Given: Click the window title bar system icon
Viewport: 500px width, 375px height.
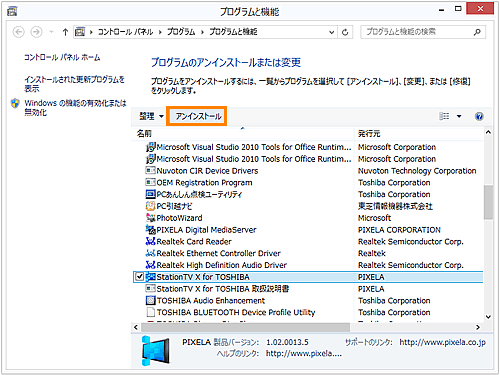Looking at the screenshot, I should tap(12, 11).
